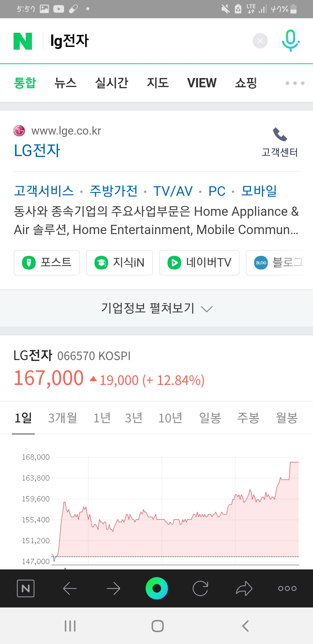Share the page with share arrow

tap(244, 588)
